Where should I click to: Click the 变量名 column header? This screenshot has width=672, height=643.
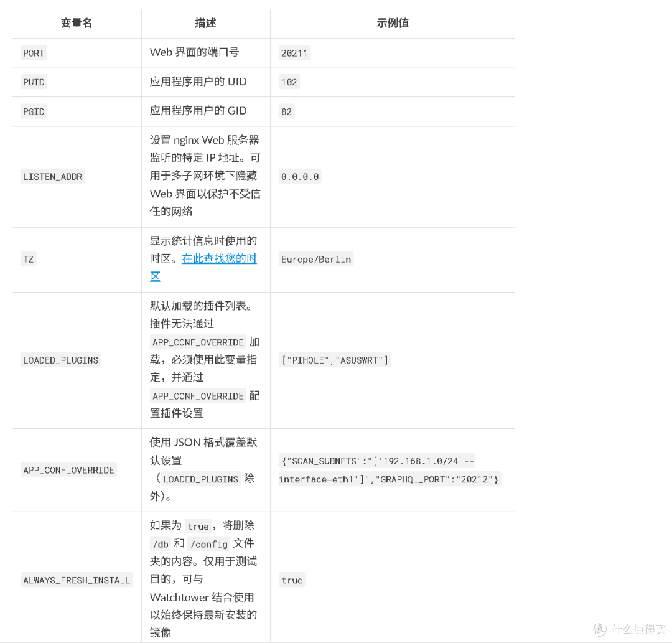pos(77,23)
